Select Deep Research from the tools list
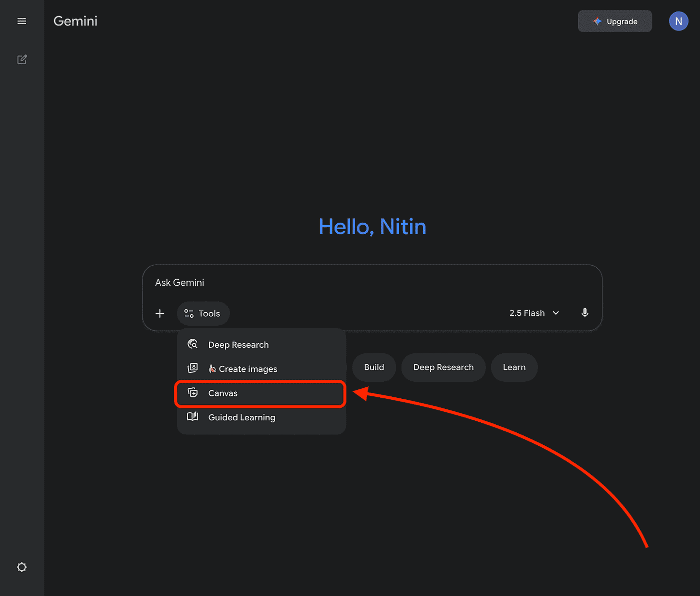The height and width of the screenshot is (596, 700). pos(238,344)
